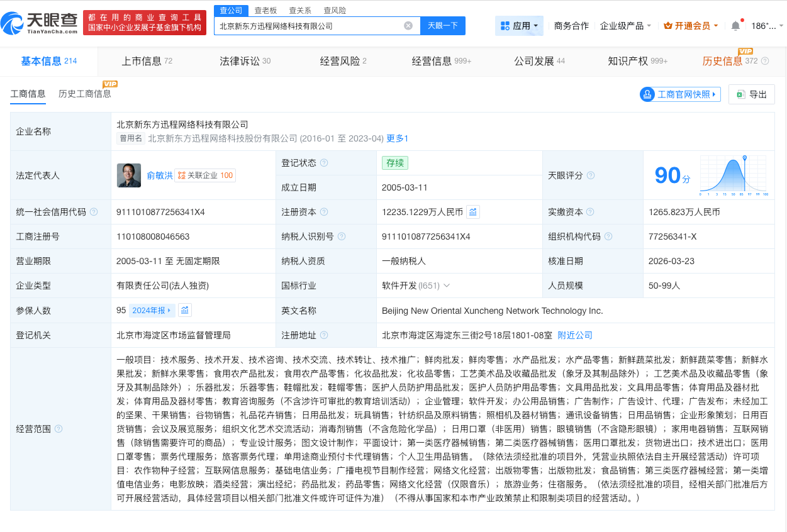
Task: Expand the 软件开发 (I651) industry chevron
Action: 447,285
